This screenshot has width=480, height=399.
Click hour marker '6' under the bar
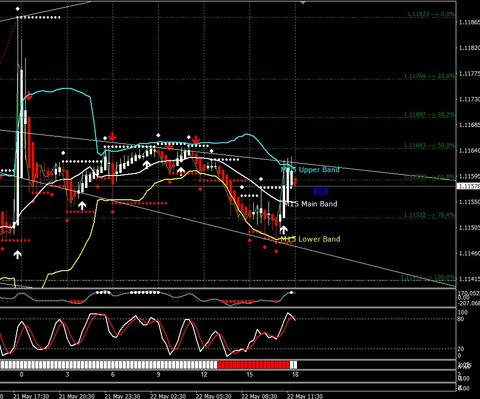[x=113, y=375]
